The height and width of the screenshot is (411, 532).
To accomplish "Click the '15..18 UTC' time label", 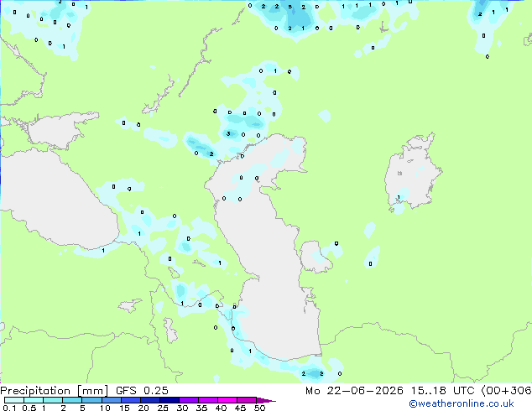I will click(x=442, y=391).
